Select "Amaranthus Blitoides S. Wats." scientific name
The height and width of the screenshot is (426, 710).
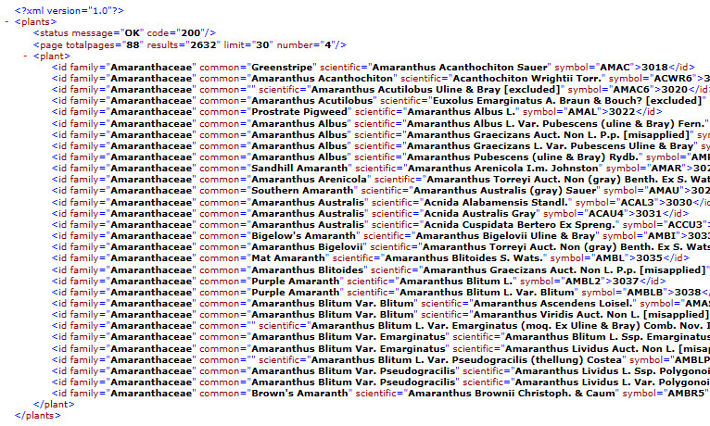(x=463, y=258)
